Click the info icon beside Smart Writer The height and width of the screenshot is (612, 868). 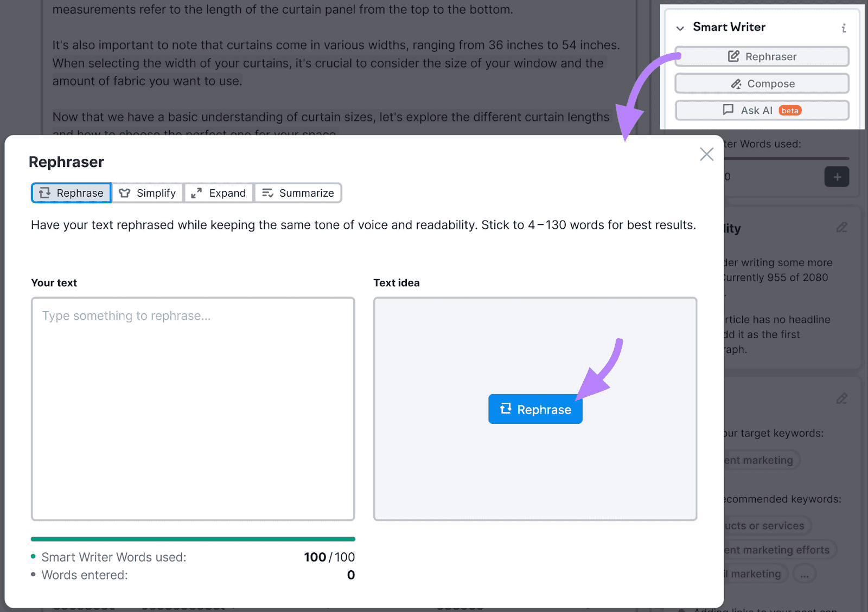844,28
